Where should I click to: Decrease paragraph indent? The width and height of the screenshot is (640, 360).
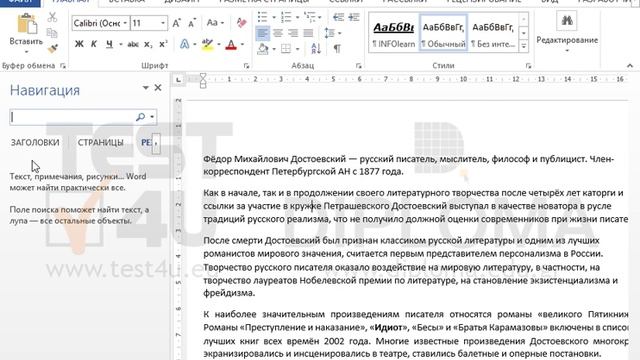point(338,17)
